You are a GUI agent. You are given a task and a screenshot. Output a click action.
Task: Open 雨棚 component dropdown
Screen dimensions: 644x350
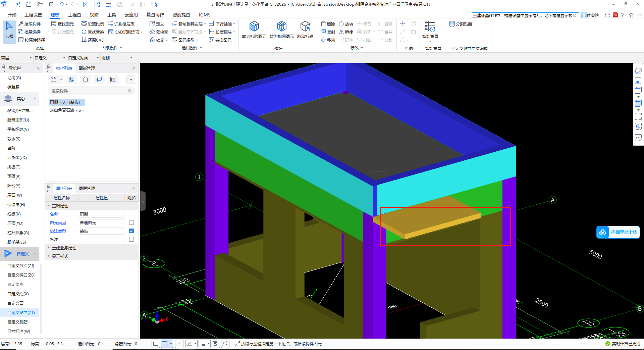tap(117, 58)
